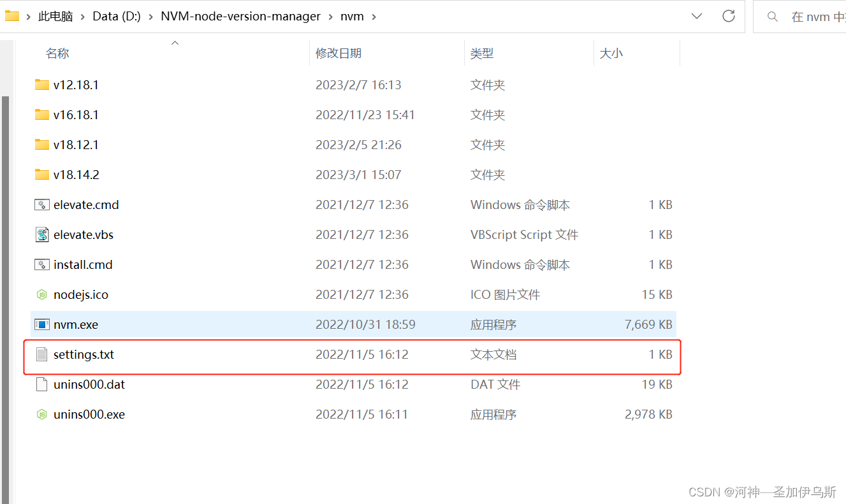Click the 15 KB size cell
Screen dimensions: 846x504
tap(657, 294)
